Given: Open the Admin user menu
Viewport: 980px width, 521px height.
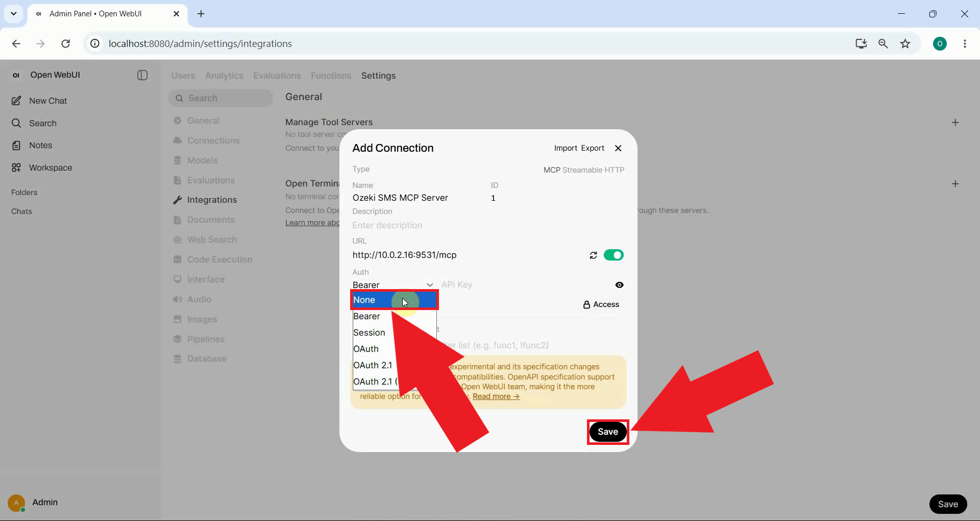Looking at the screenshot, I should click(x=33, y=503).
